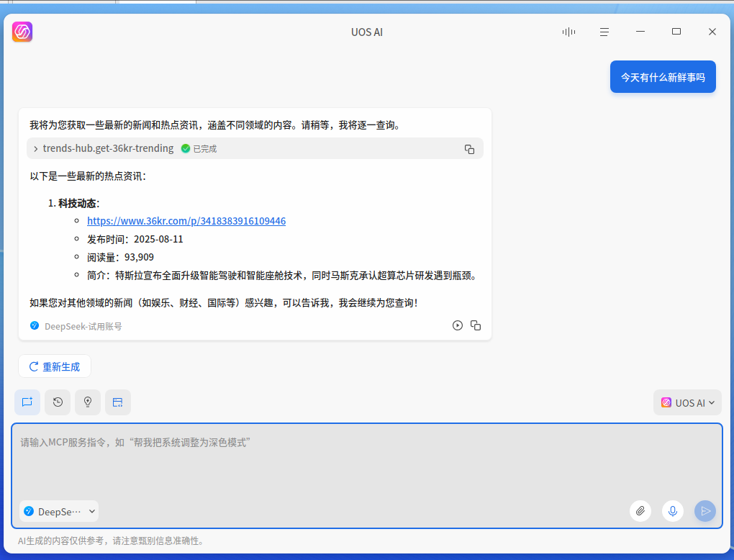Toggle the MCP service window icon
Viewport: 734px width, 560px height.
117,402
